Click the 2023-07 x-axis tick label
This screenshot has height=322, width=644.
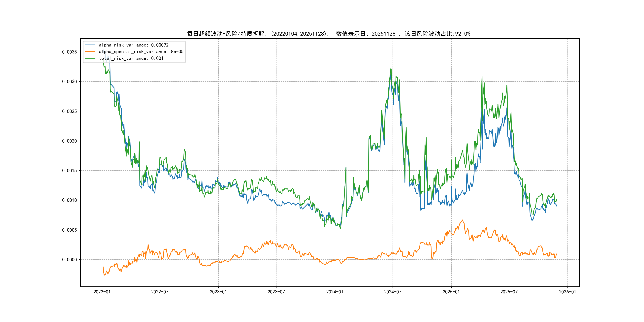point(276,292)
